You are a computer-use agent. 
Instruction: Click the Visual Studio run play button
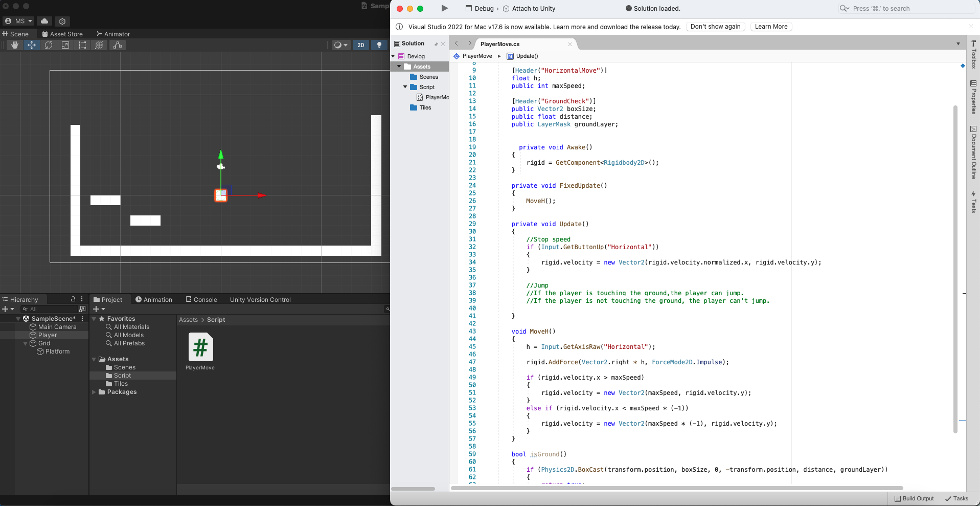[444, 8]
